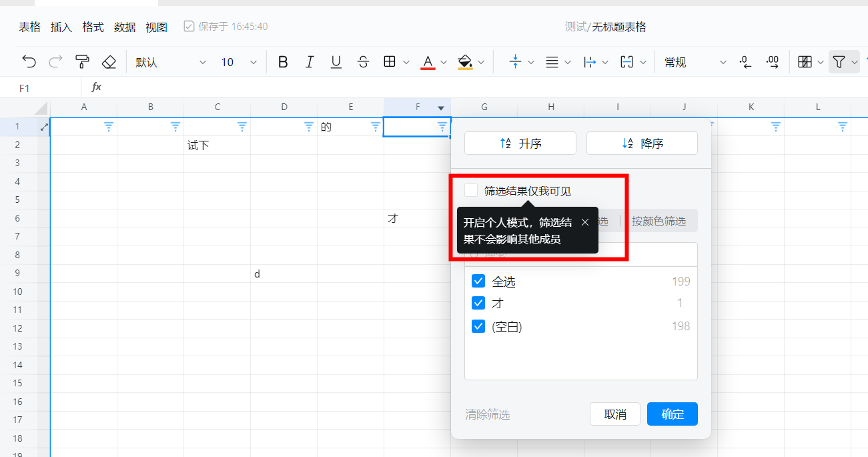Open the font size dropdown
This screenshot has height=457, width=868.
pyautogui.click(x=253, y=61)
